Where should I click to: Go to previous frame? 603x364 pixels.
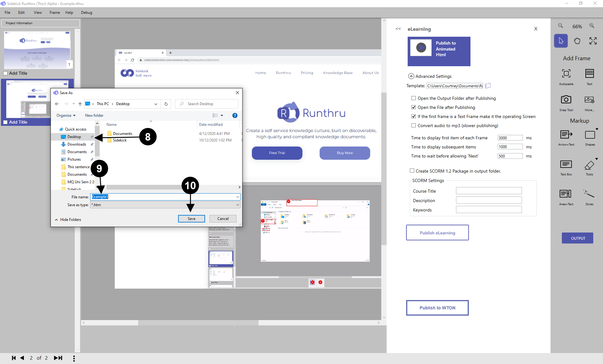click(22, 358)
